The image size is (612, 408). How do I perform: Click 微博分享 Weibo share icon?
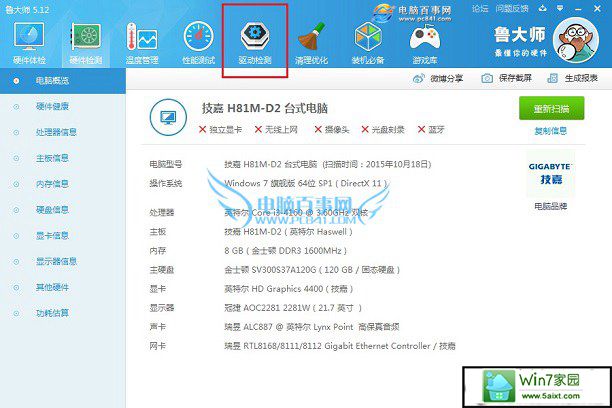point(418,78)
